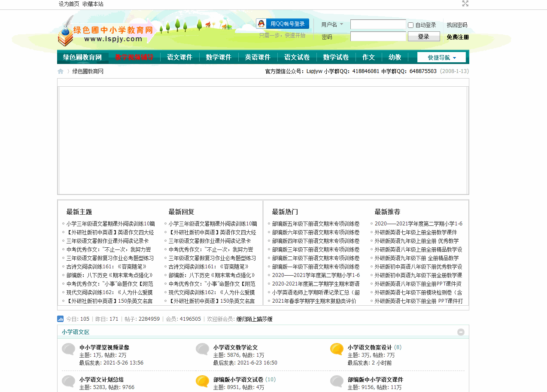Click the 登录 button

coord(424,36)
